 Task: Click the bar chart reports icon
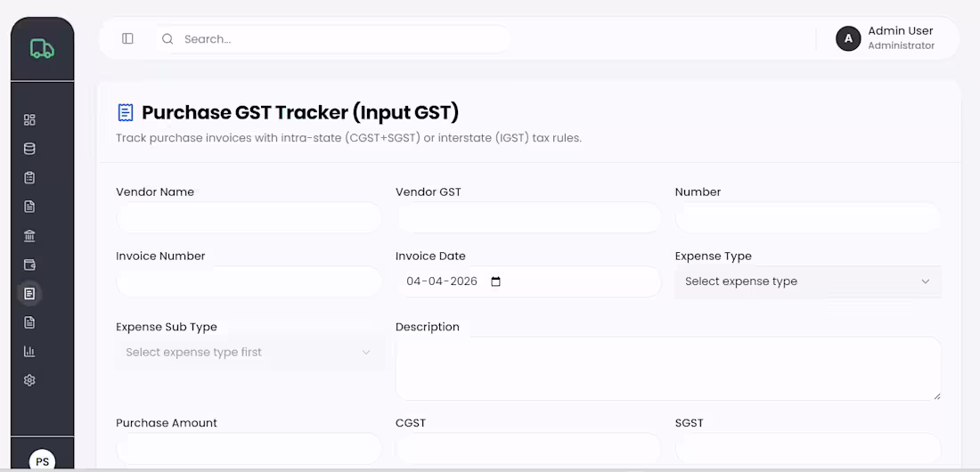[x=29, y=351]
